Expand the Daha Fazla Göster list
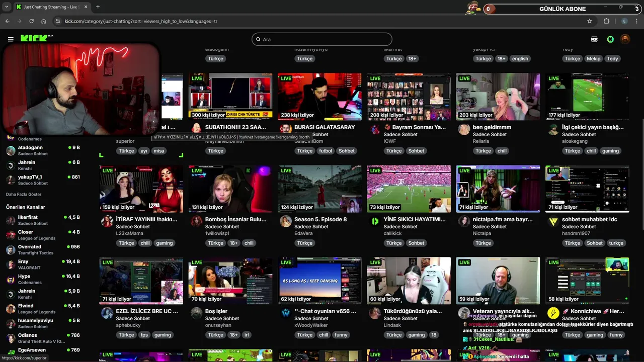The height and width of the screenshot is (362, 644). [x=24, y=194]
